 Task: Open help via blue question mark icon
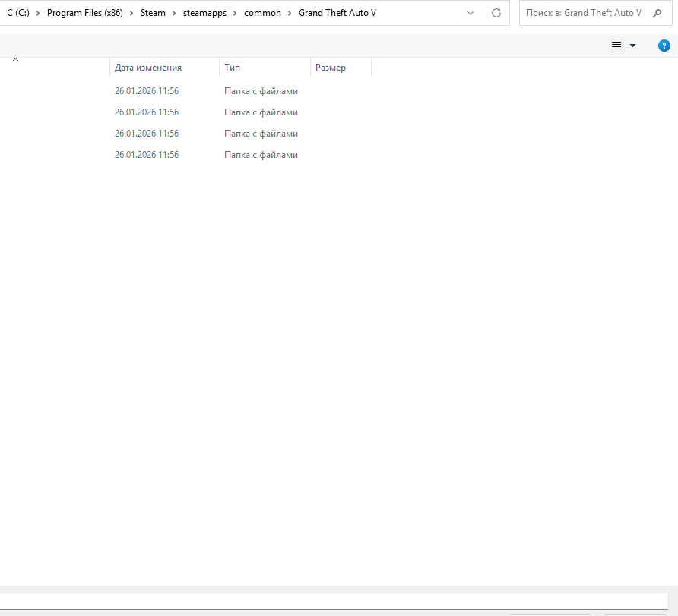tap(664, 46)
